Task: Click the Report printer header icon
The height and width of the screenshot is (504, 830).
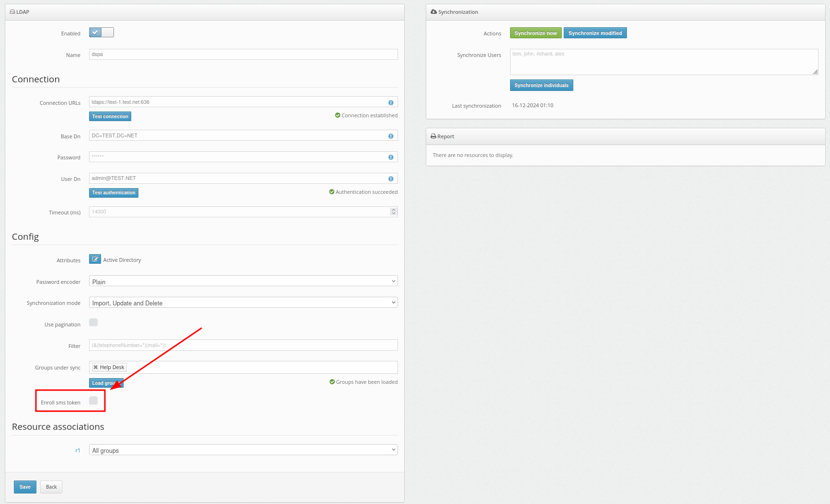Action: 433,136
